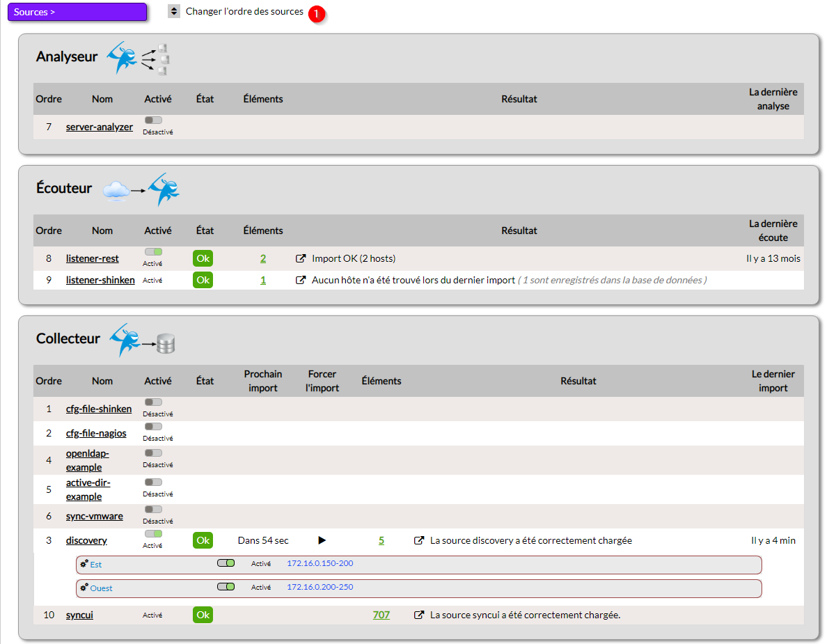Disable the listener-rest source toggle

tap(153, 252)
